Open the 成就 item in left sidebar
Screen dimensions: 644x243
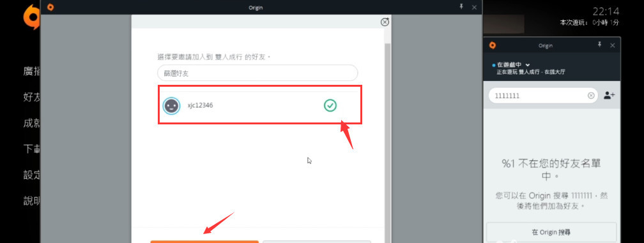(x=32, y=123)
